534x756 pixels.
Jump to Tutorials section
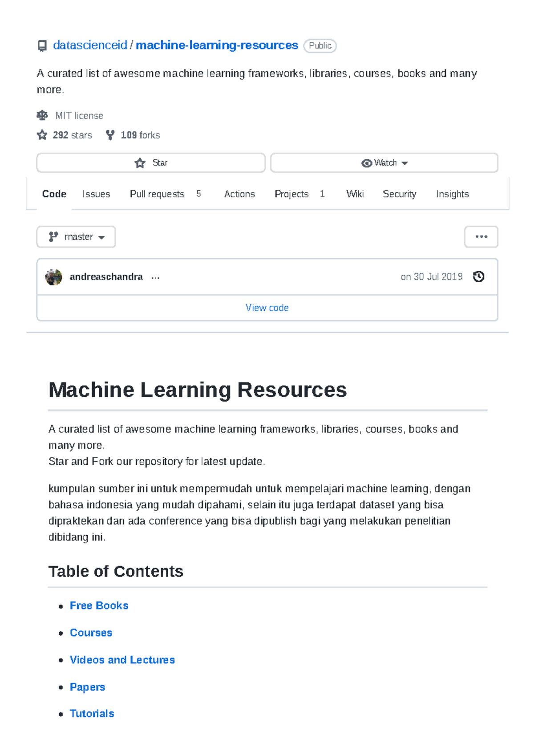coord(92,714)
